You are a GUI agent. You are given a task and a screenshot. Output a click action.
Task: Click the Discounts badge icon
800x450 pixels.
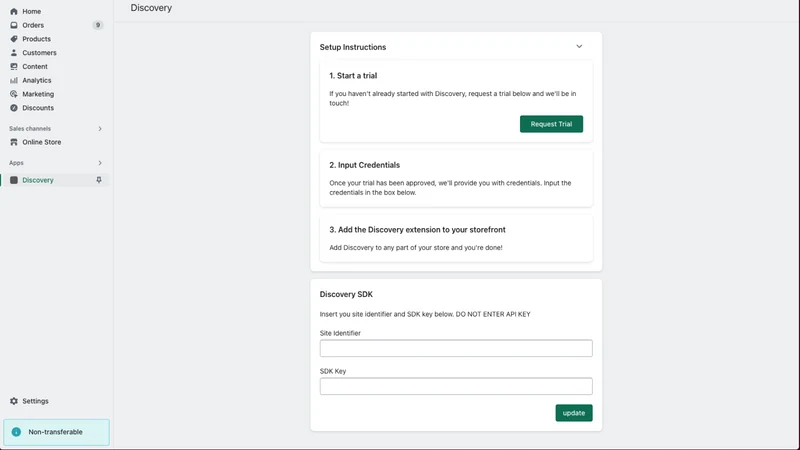pyautogui.click(x=14, y=108)
